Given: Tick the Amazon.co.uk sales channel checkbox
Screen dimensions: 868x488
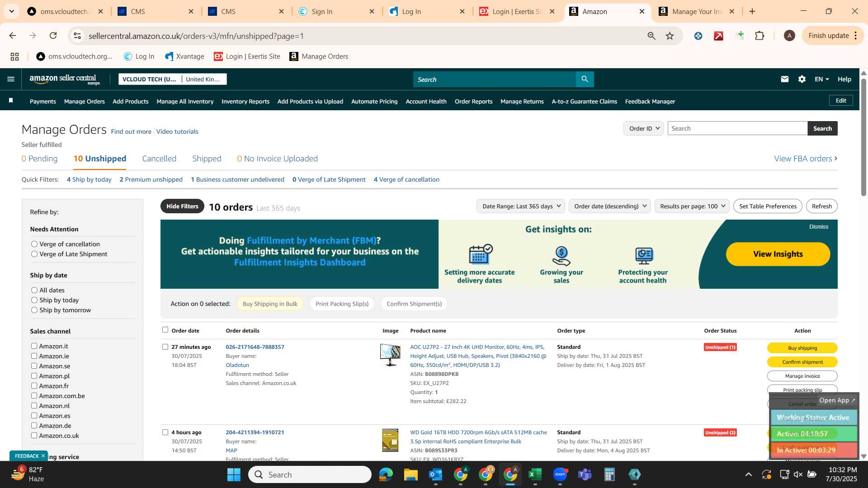Looking at the screenshot, I should (34, 436).
